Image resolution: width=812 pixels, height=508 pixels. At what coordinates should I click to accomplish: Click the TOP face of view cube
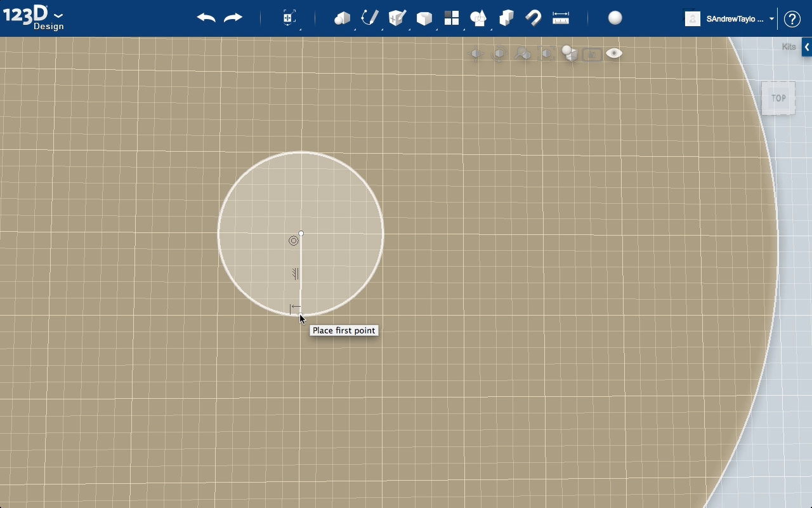[778, 98]
